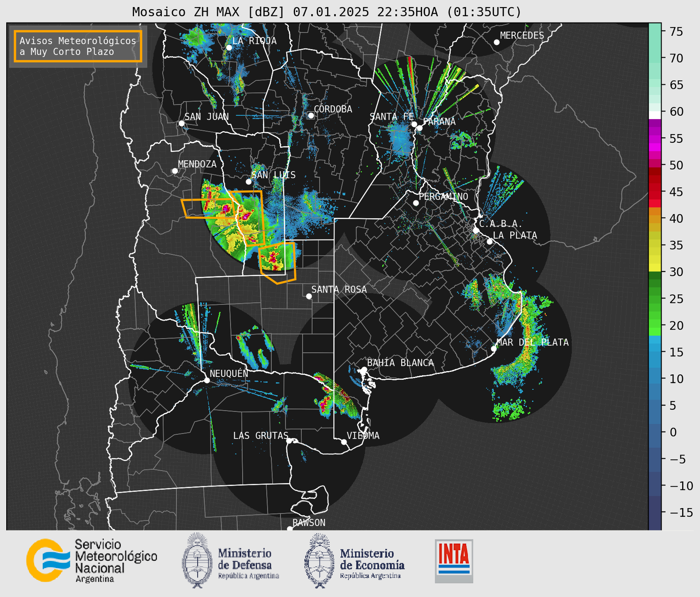Click the RAWSON label
700x597 pixels.
click(x=309, y=523)
